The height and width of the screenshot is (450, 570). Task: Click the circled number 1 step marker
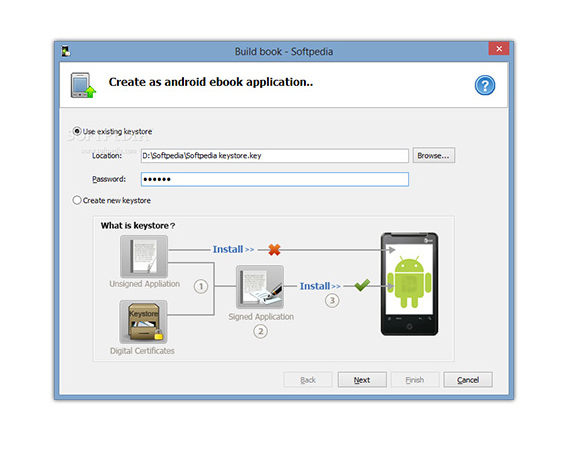pos(201,286)
